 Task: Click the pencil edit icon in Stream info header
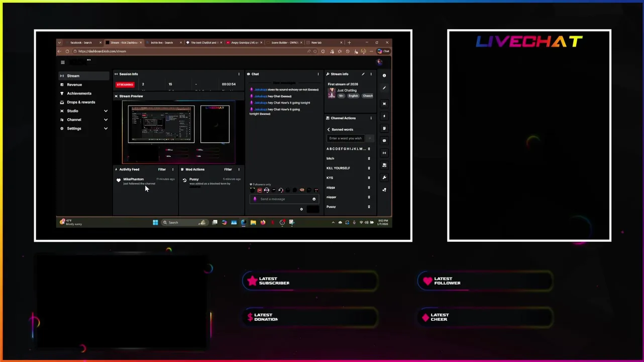pos(363,74)
